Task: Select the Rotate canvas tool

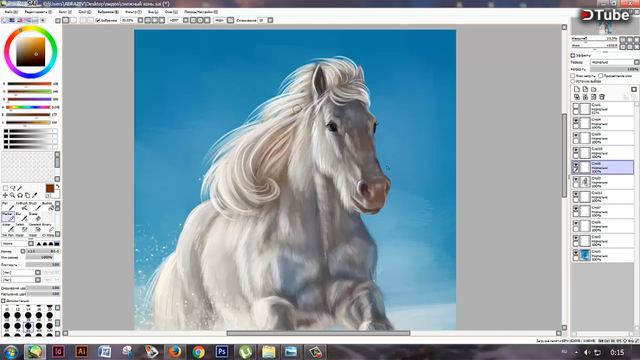Action: [x=20, y=196]
